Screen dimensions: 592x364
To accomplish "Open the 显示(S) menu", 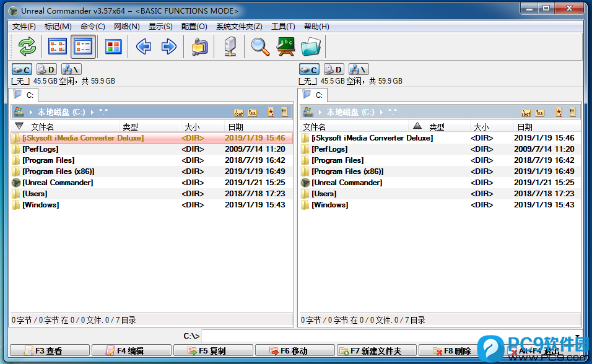I will 160,27.
